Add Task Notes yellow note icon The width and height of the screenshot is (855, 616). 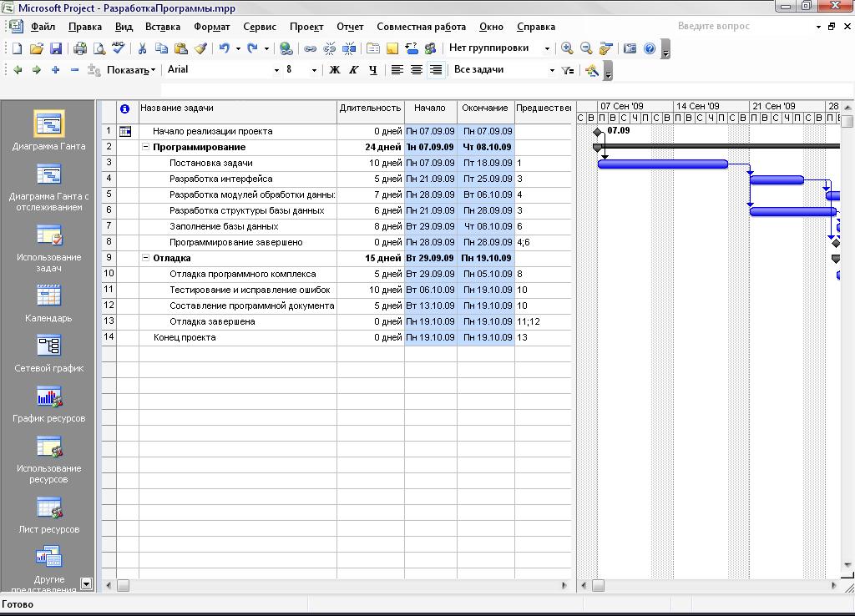(x=392, y=48)
